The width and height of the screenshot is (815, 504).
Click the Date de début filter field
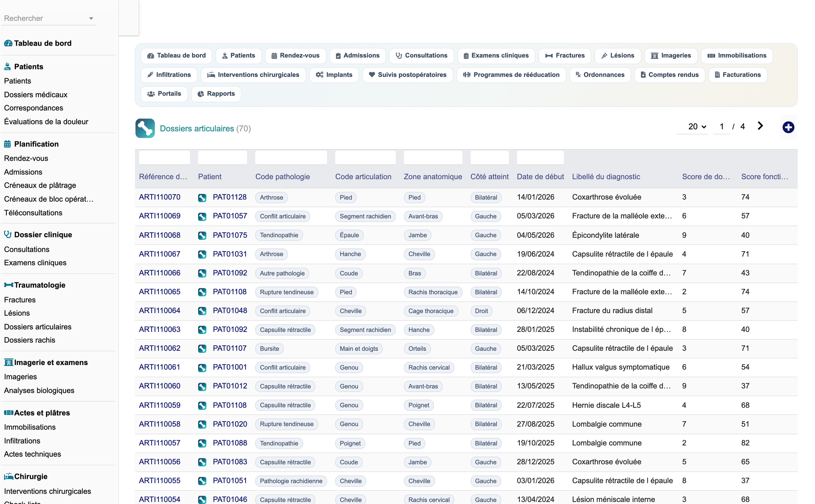point(540,158)
